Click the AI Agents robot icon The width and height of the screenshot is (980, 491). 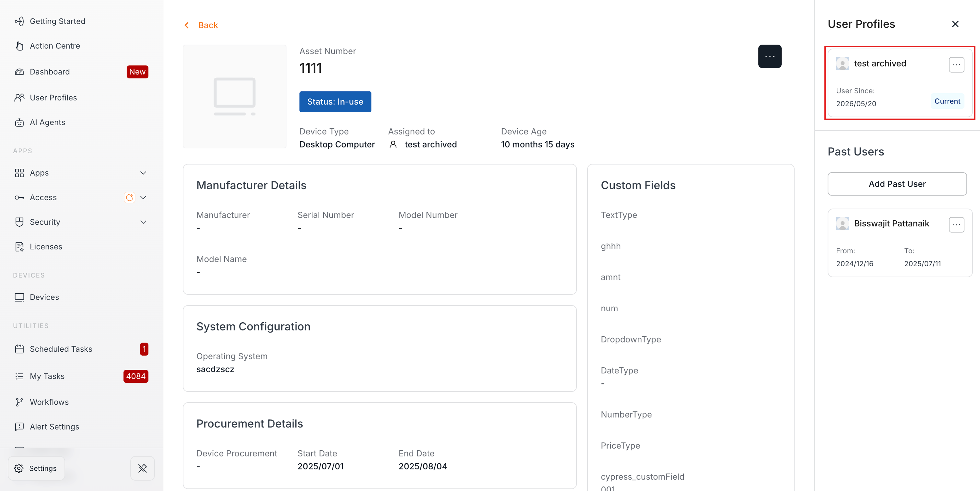(x=19, y=122)
